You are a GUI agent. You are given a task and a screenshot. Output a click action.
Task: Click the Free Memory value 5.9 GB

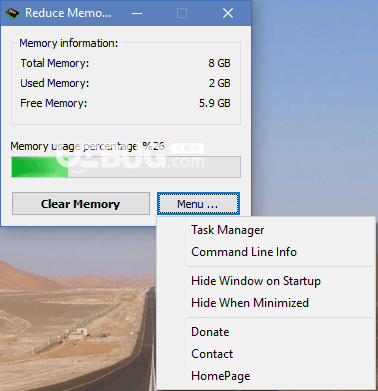point(215,103)
